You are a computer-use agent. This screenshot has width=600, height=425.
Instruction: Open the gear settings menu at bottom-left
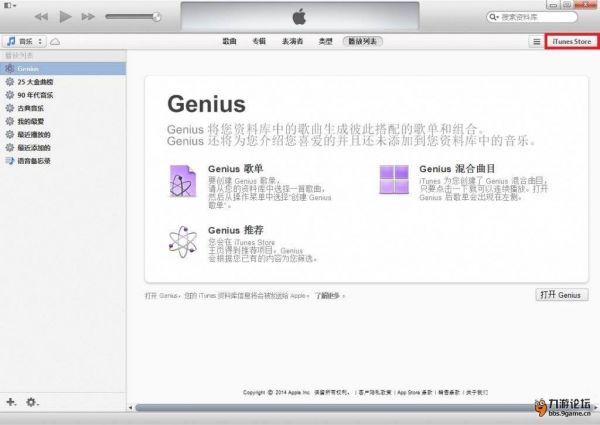pyautogui.click(x=32, y=401)
